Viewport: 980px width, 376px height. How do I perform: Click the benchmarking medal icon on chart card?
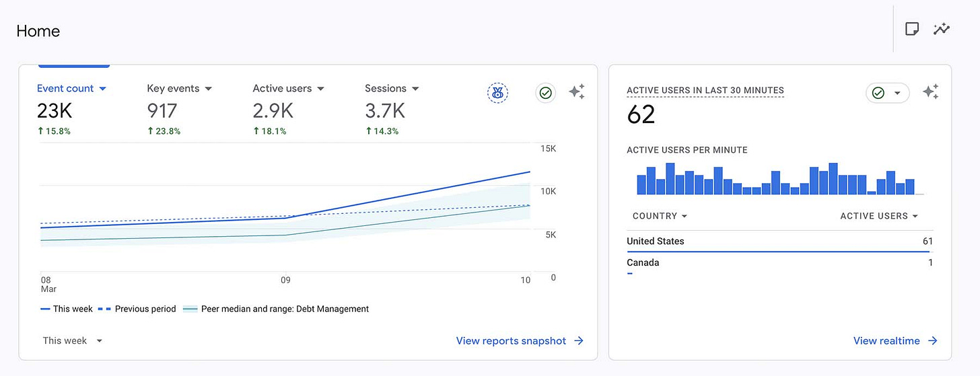click(x=497, y=93)
